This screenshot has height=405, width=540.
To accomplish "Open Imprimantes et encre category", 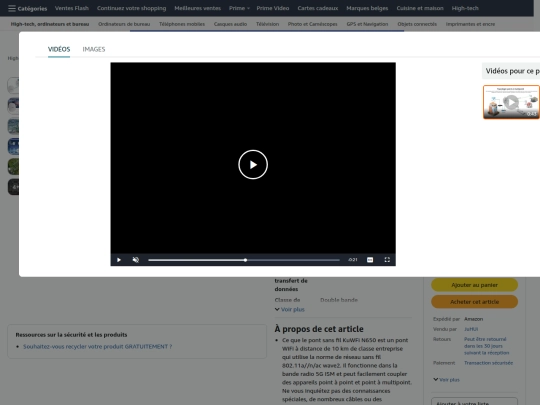I will coord(470,24).
